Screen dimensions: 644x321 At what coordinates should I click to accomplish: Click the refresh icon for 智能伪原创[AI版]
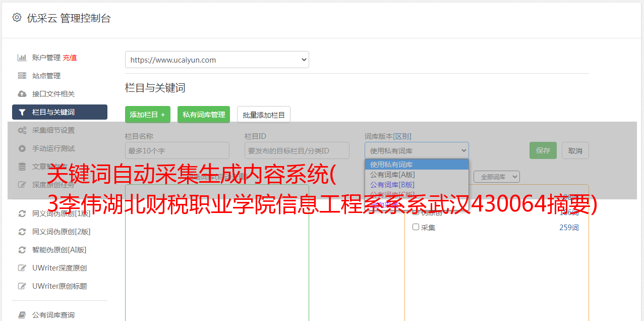(x=22, y=250)
